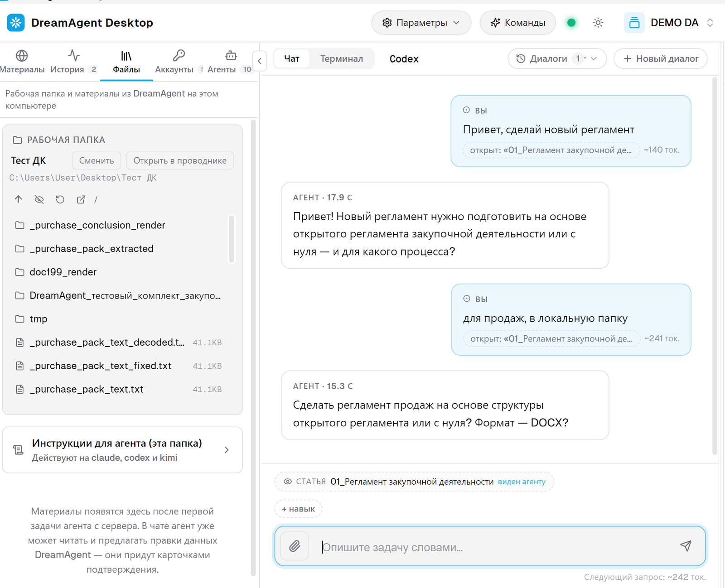The height and width of the screenshot is (588, 725).
Task: Select the _purchase_pack_text_fixed.txt file
Action: coord(119,366)
